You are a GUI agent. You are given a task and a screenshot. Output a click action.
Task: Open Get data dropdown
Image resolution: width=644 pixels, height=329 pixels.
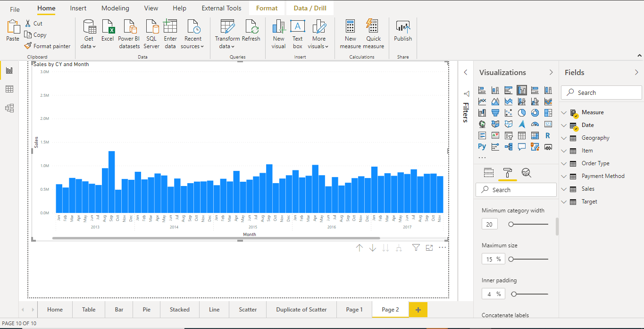pos(89,34)
